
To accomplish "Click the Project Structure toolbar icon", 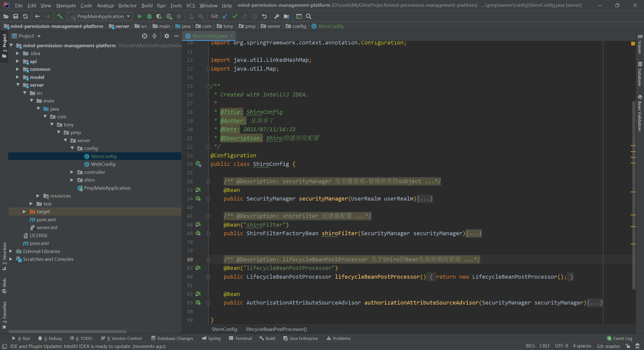I will coord(287,16).
